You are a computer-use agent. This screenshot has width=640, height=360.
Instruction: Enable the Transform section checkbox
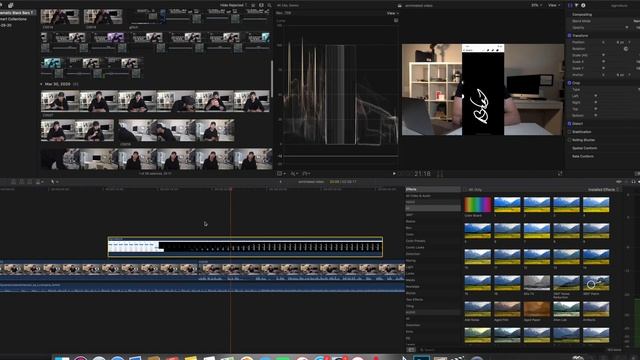(x=569, y=36)
